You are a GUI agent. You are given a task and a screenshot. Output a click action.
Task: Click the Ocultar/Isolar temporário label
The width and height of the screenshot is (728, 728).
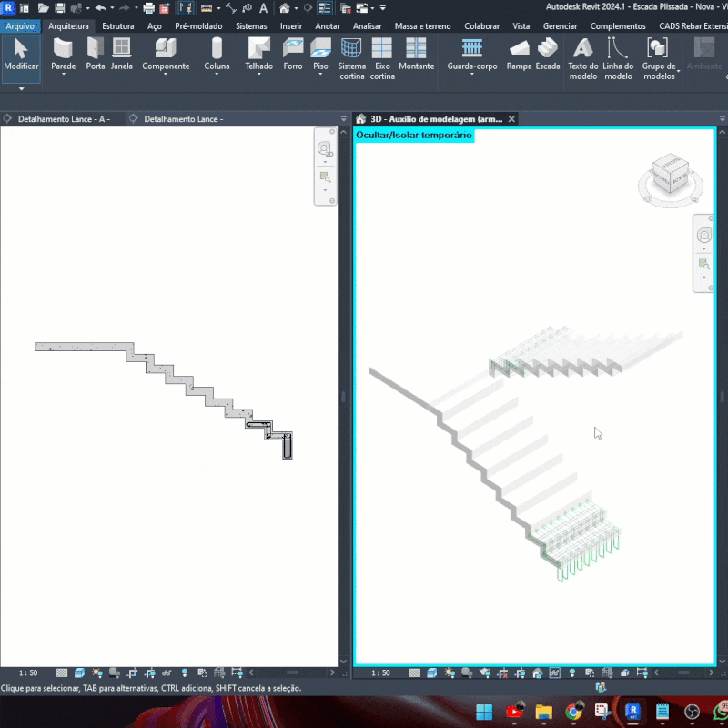click(x=414, y=135)
